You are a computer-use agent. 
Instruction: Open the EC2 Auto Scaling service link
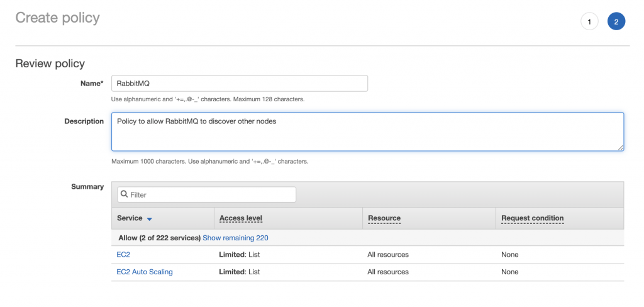click(x=145, y=272)
